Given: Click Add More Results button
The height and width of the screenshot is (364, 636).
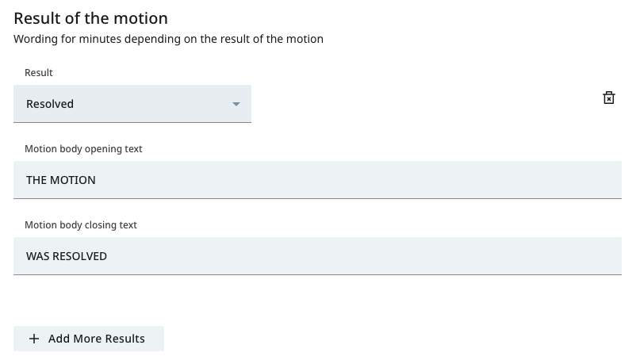Looking at the screenshot, I should 89,339.
